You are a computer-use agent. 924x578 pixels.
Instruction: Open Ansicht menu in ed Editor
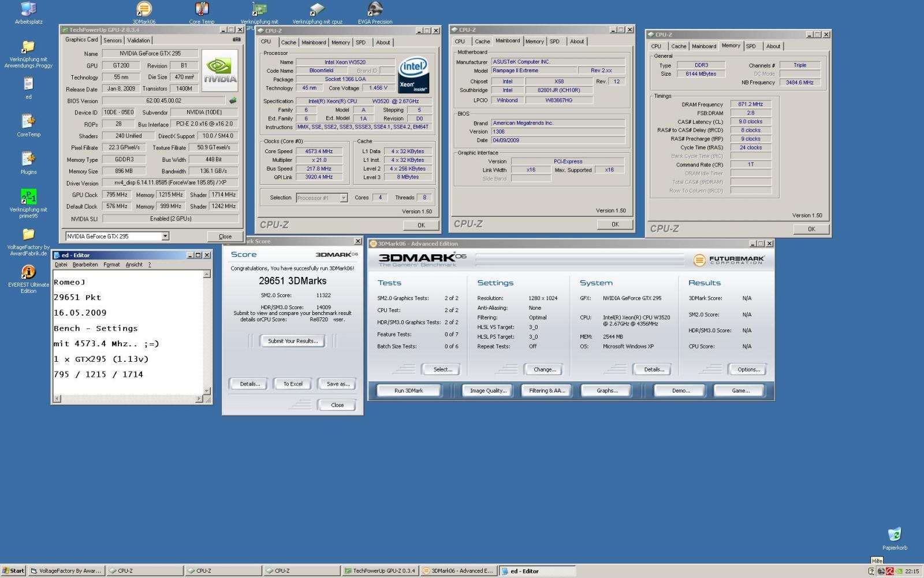coord(134,265)
